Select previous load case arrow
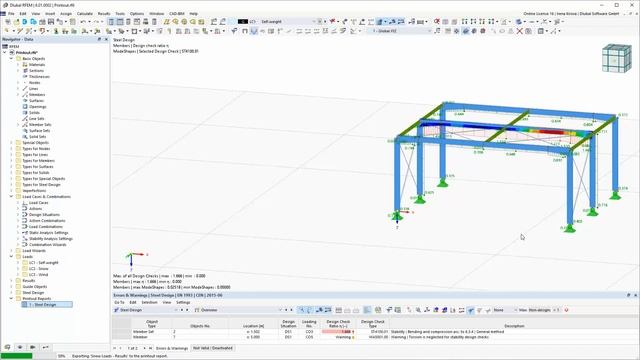The width and height of the screenshot is (640, 360). click(x=320, y=22)
